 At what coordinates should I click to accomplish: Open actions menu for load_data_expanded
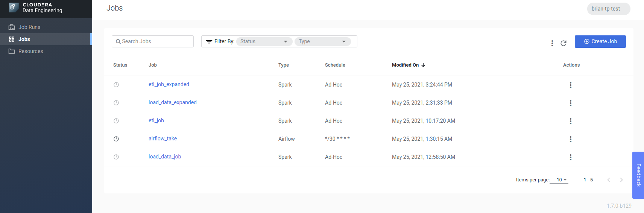coord(570,103)
